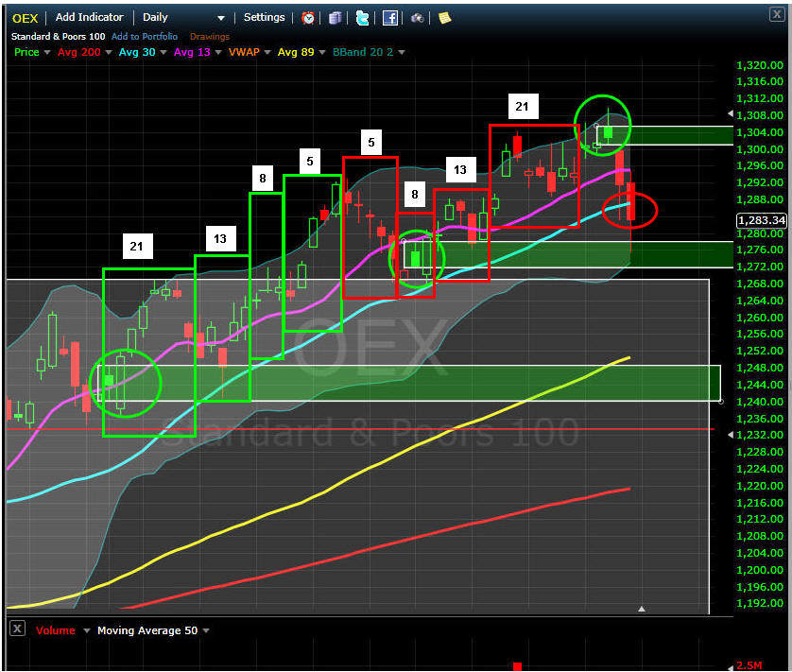The height and width of the screenshot is (672, 792).
Task: Click the 1,320.00 price axis label
Action: [x=760, y=65]
